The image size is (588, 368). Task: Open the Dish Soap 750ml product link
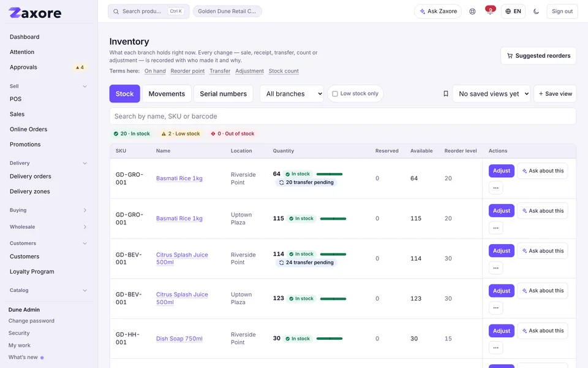click(179, 339)
